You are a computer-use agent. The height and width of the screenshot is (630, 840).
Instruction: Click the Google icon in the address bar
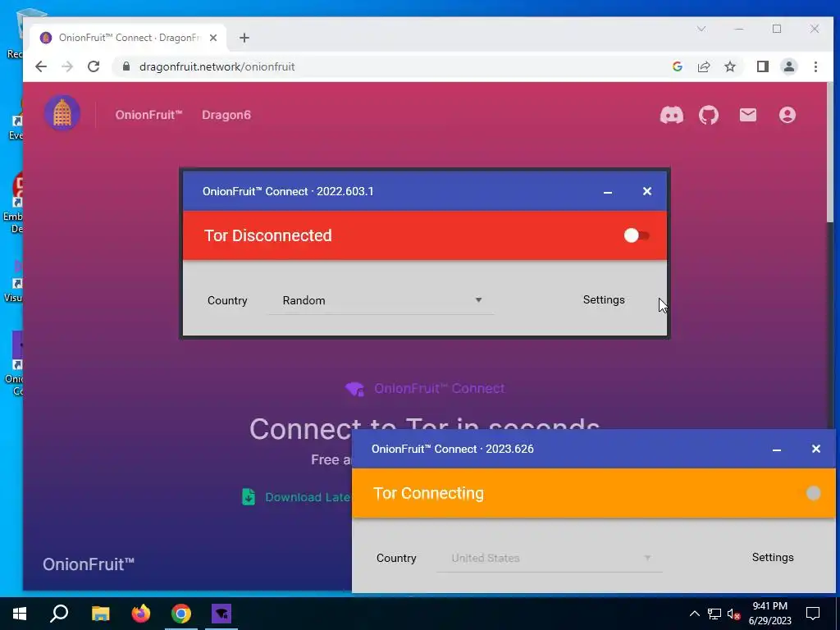coord(677,66)
